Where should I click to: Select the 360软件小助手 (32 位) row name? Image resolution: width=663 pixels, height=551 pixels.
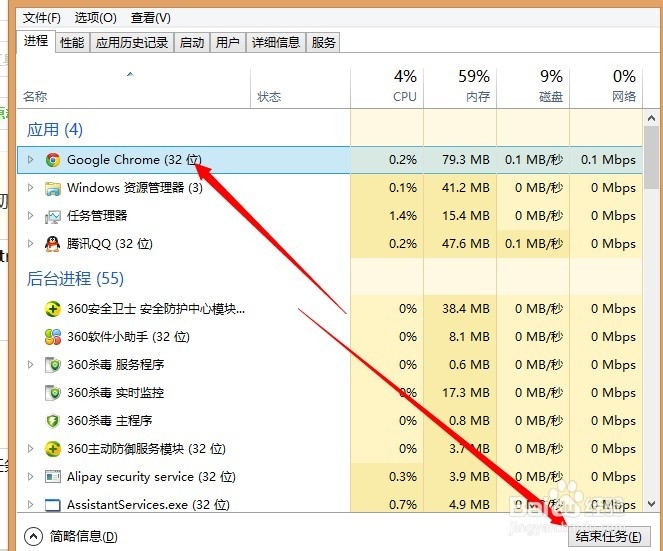point(128,337)
